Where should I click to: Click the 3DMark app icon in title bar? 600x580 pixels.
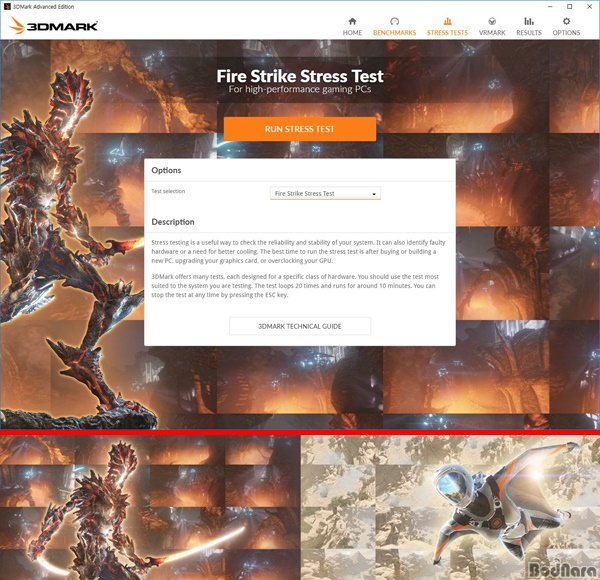pos(7,6)
